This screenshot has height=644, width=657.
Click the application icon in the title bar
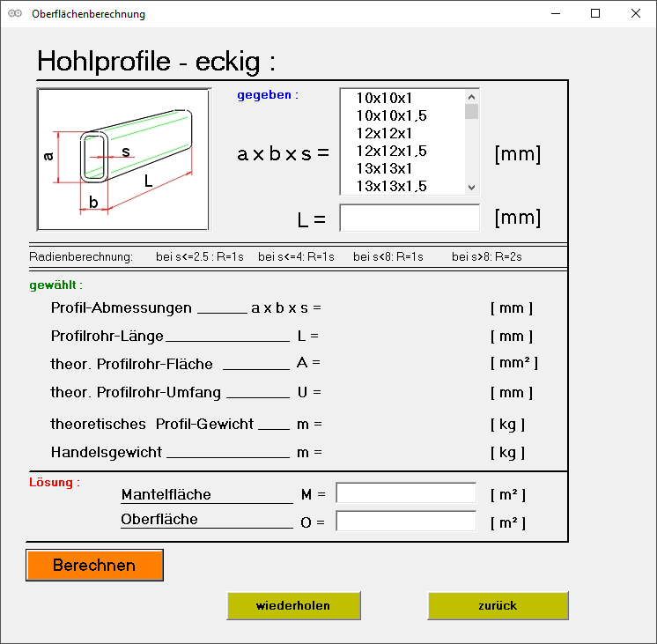tap(14, 14)
